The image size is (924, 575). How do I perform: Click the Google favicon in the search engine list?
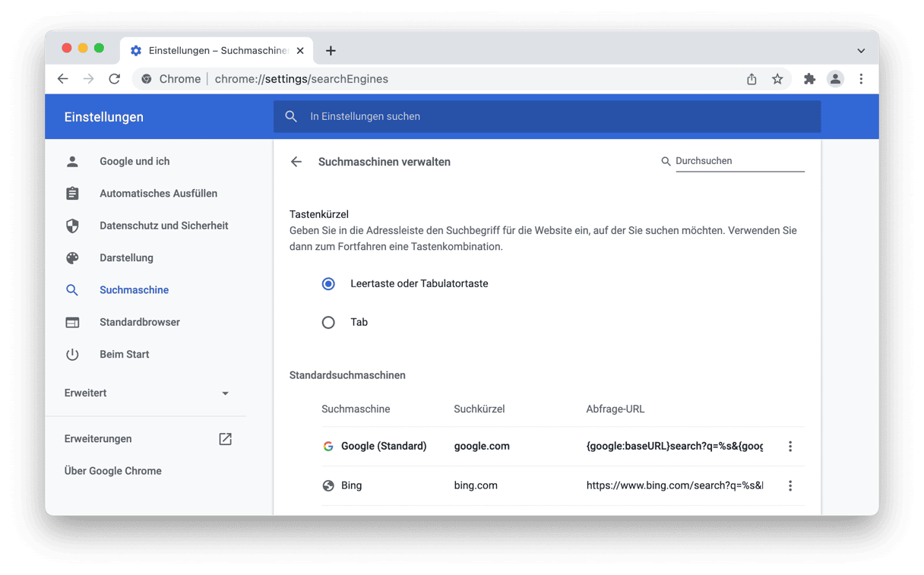[x=328, y=447]
